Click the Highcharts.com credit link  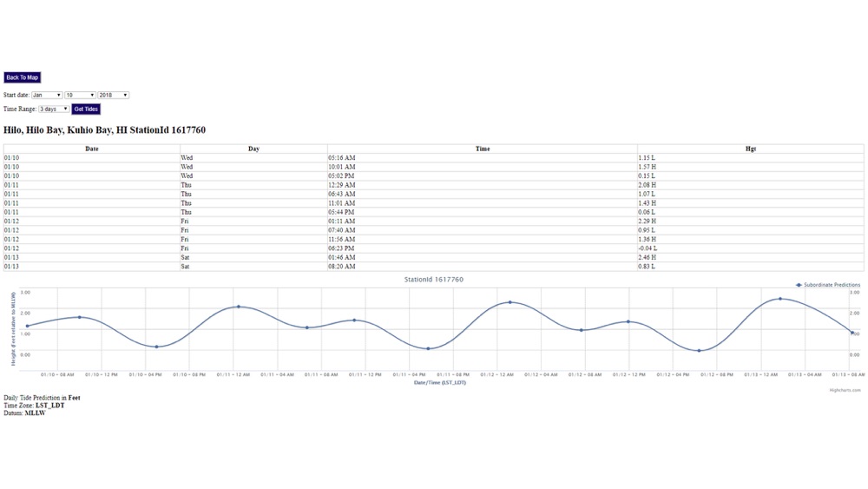click(845, 391)
